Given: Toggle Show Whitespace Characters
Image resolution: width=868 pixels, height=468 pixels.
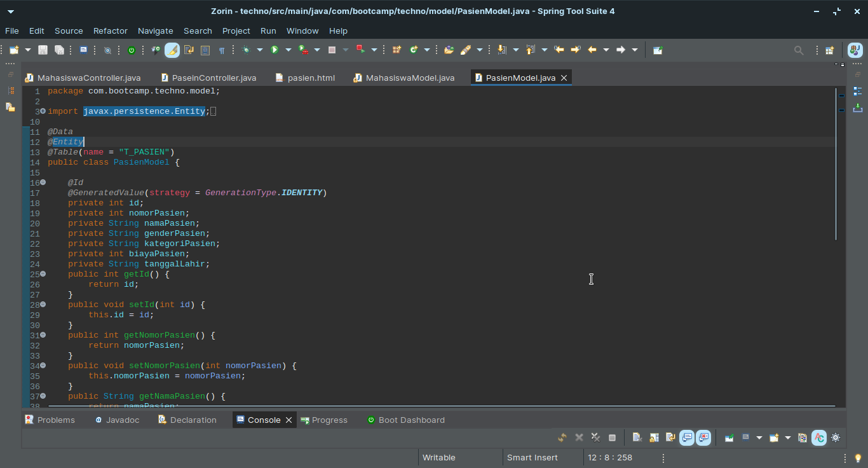Looking at the screenshot, I should tap(221, 50).
